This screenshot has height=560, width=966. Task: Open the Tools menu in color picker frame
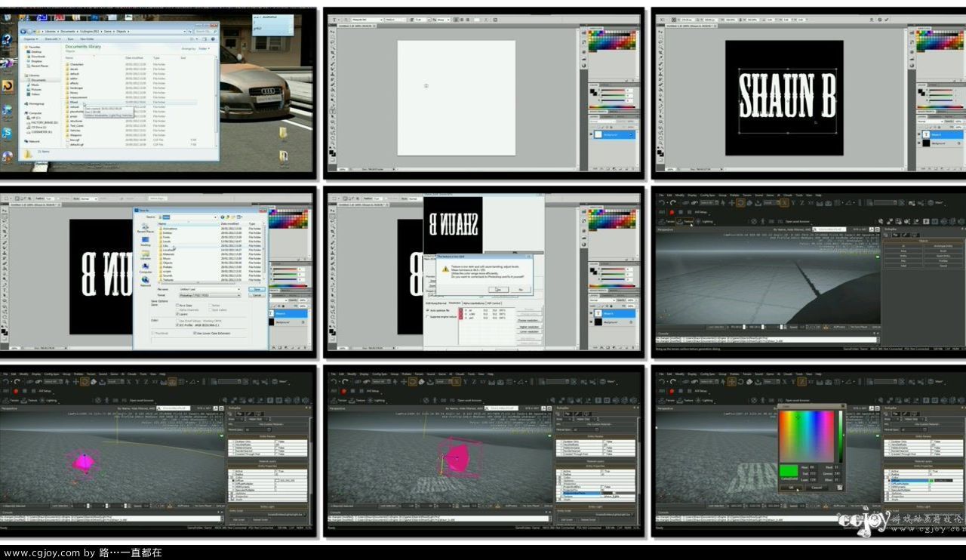point(799,374)
